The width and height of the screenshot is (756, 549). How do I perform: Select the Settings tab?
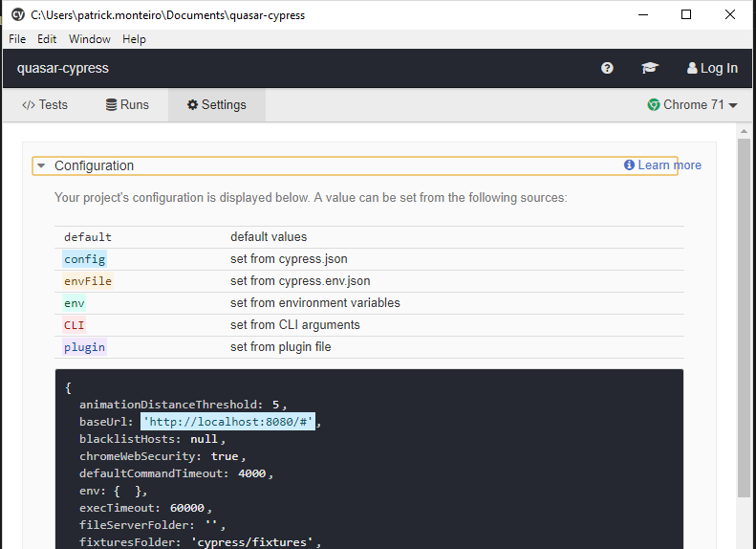pos(217,105)
